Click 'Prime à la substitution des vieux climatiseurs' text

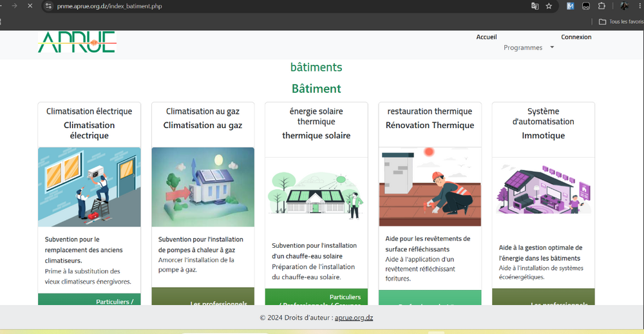88,276
